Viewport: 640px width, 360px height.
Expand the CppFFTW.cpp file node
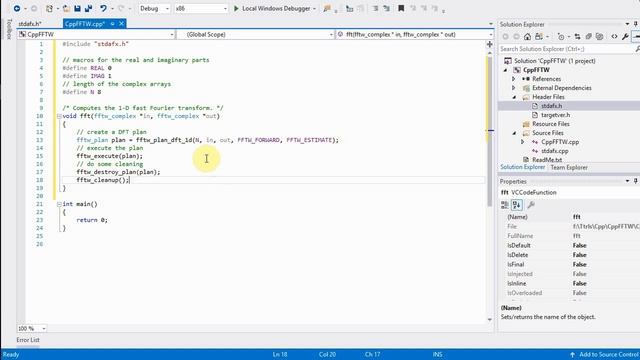tap(522, 142)
